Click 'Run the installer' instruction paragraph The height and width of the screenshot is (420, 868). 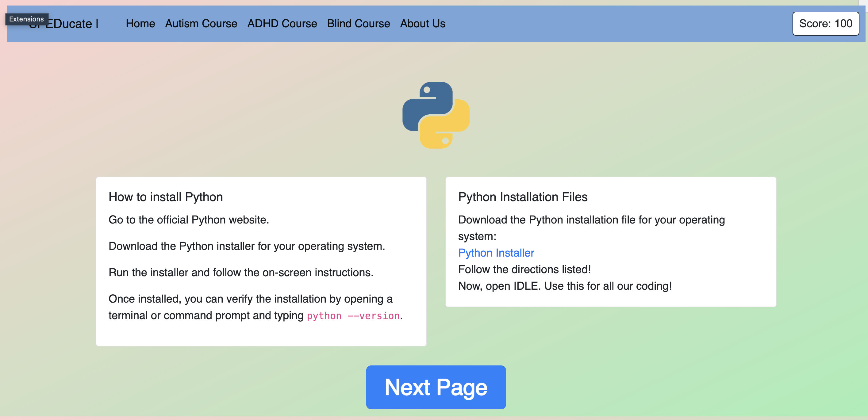pos(240,272)
